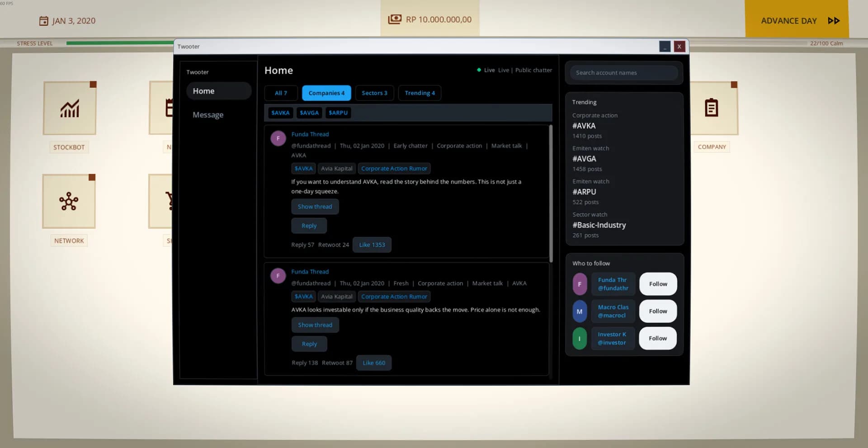Click $AVKA tag in the second post
This screenshot has width=868, height=448.
303,297
